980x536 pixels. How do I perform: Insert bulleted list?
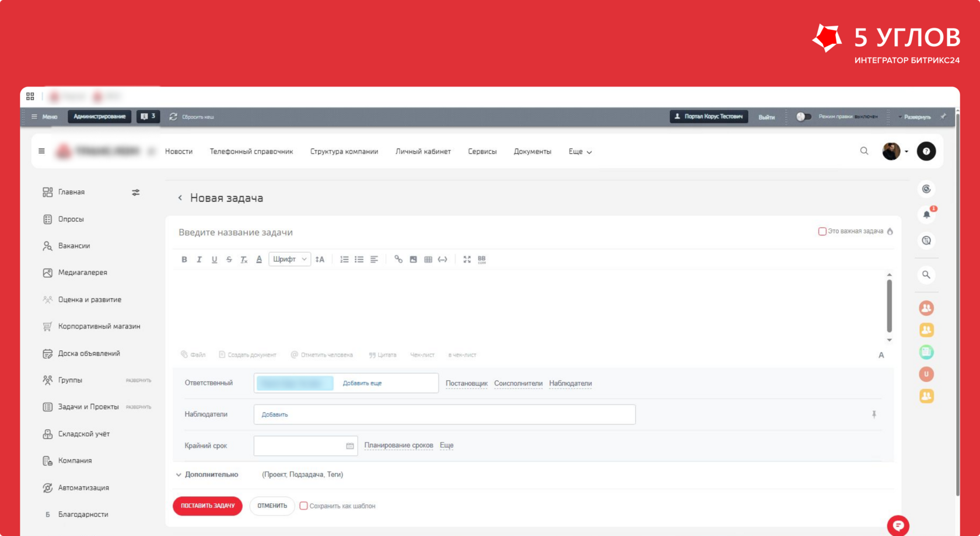[x=359, y=259]
